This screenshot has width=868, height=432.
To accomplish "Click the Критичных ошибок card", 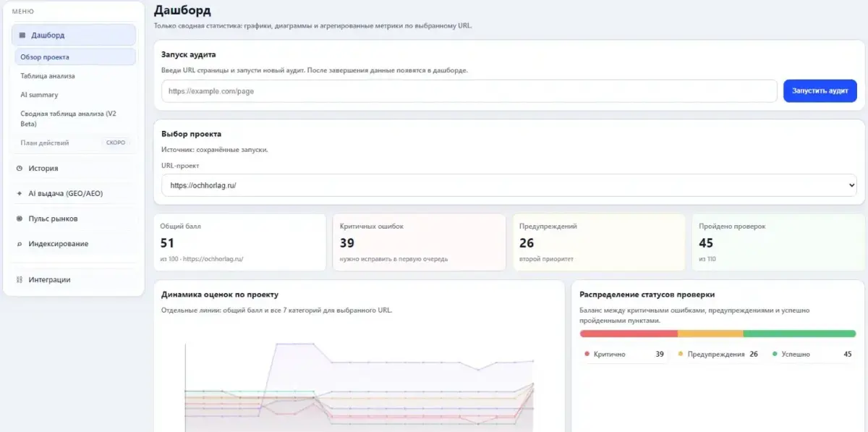I will tap(420, 242).
